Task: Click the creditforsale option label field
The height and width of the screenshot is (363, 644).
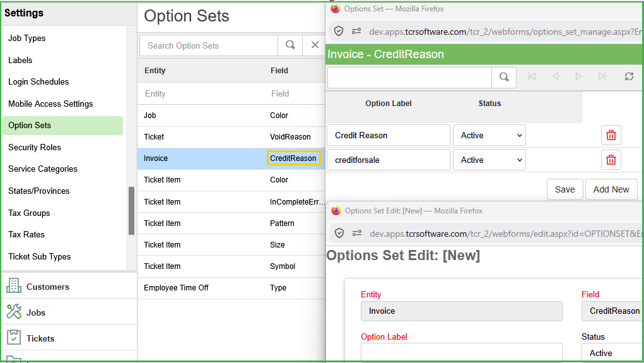Action: click(x=389, y=160)
